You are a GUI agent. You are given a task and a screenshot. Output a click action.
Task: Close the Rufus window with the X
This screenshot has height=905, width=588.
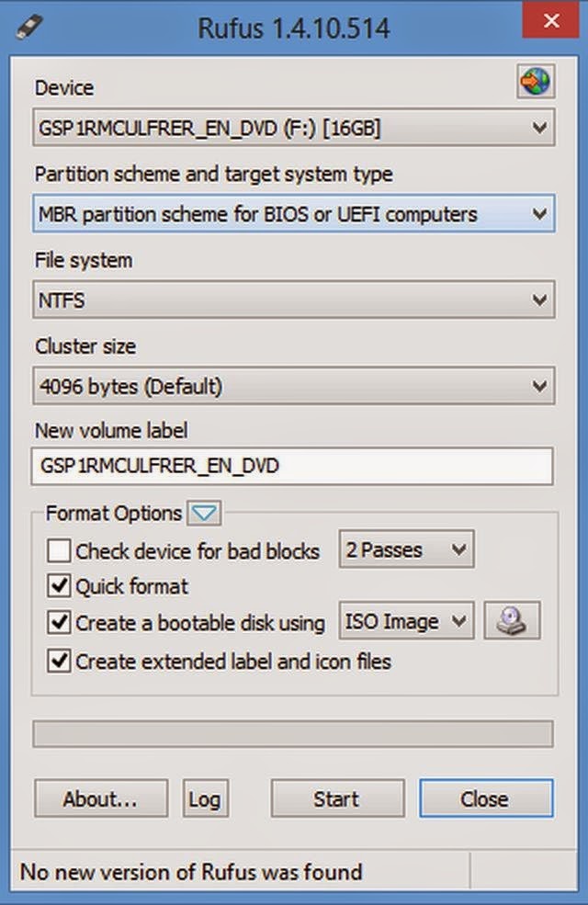550,20
